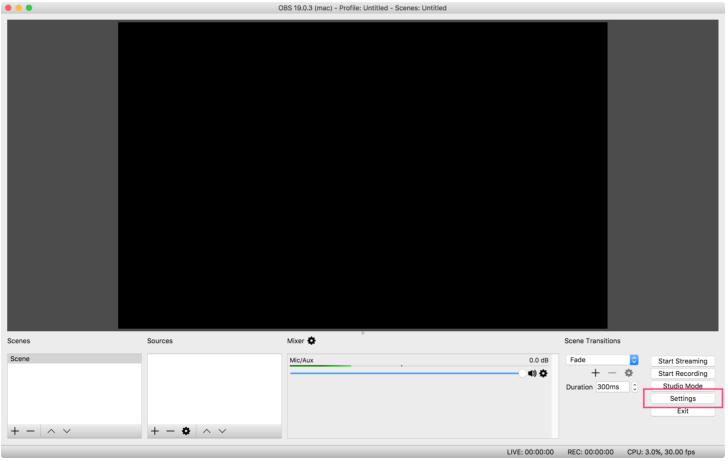Click the Exit button
Screen dimensions: 728x461
(x=682, y=411)
